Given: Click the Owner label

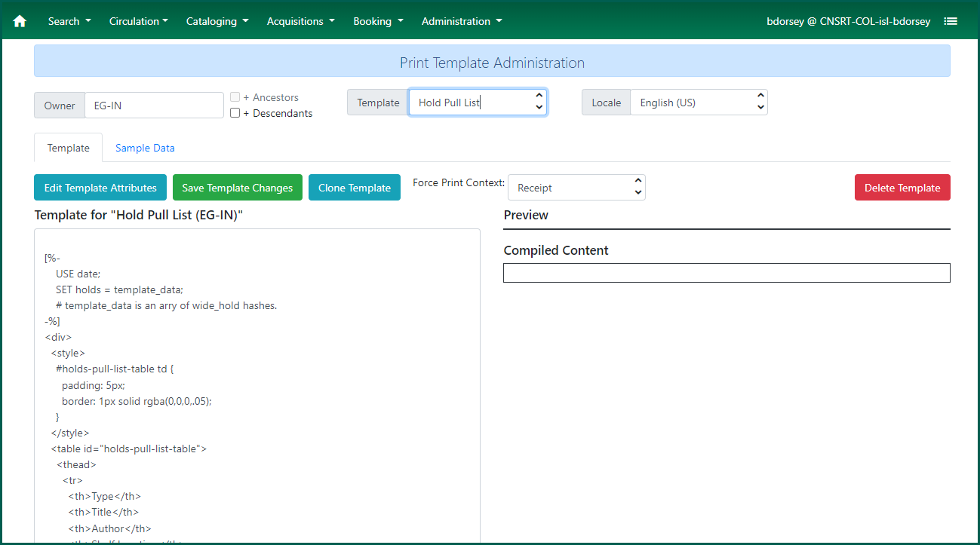Looking at the screenshot, I should (x=60, y=106).
